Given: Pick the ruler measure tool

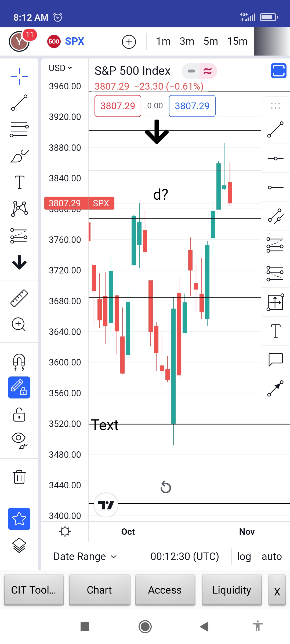Looking at the screenshot, I should tap(19, 298).
